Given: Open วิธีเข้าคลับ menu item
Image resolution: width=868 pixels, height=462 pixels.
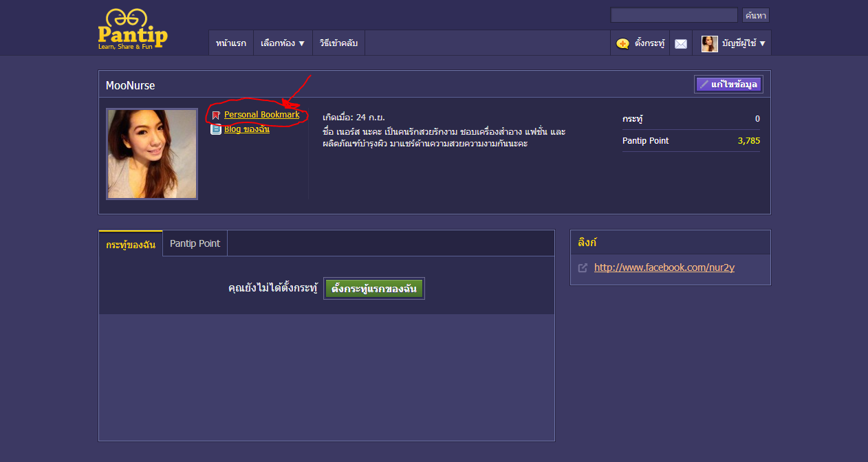Looking at the screenshot, I should (338, 43).
